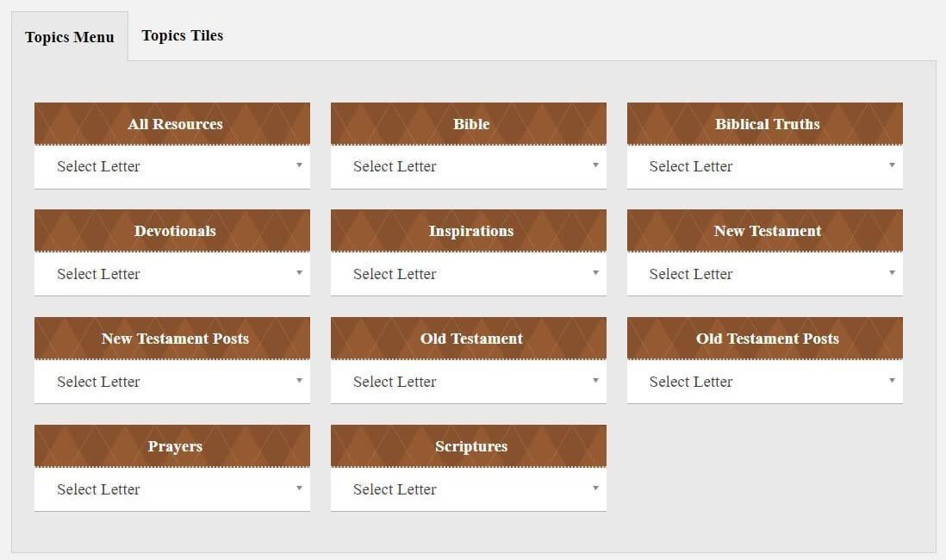This screenshot has width=946, height=560.
Task: Open the Scriptures letter dropdown
Action: (468, 489)
